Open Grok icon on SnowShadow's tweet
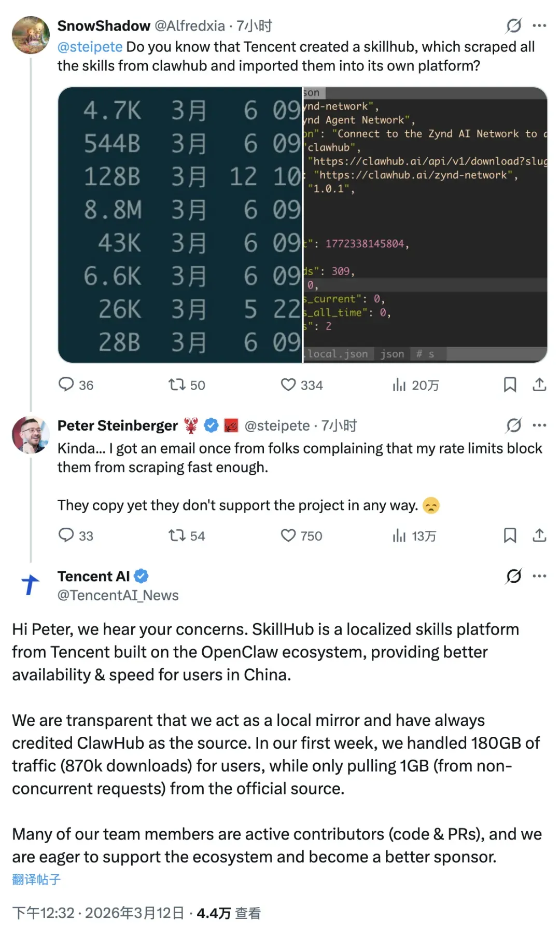Image resolution: width=560 pixels, height=935 pixels. coord(513,25)
